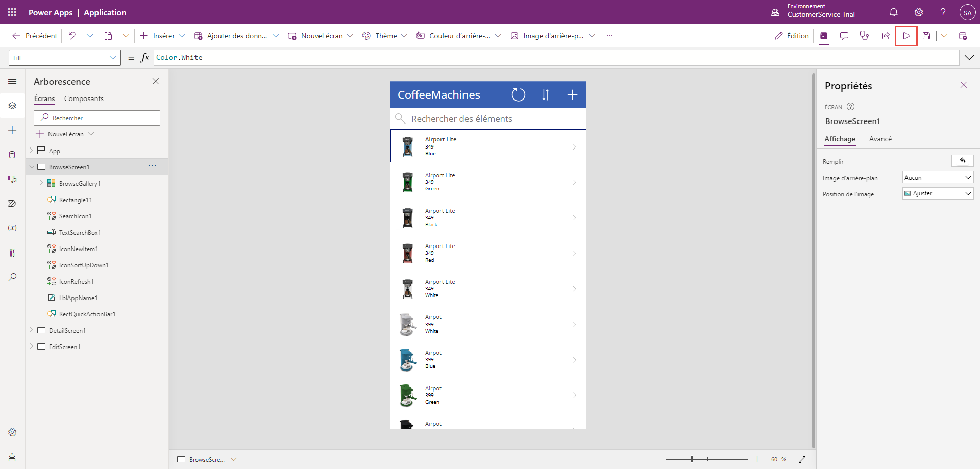Click Ajouter des données button
Image resolution: width=980 pixels, height=469 pixels.
pos(231,36)
